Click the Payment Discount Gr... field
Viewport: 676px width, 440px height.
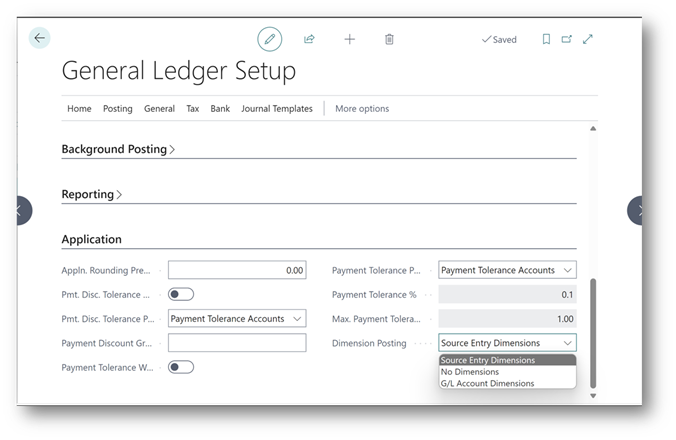[237, 343]
